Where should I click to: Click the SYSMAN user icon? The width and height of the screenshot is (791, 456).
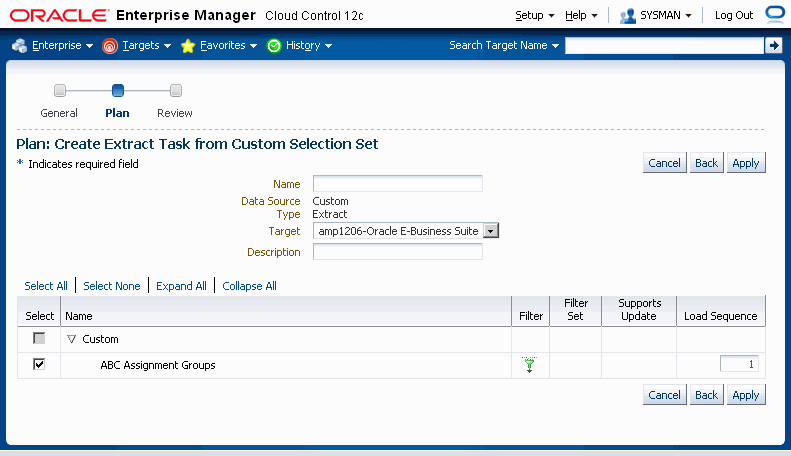point(628,16)
